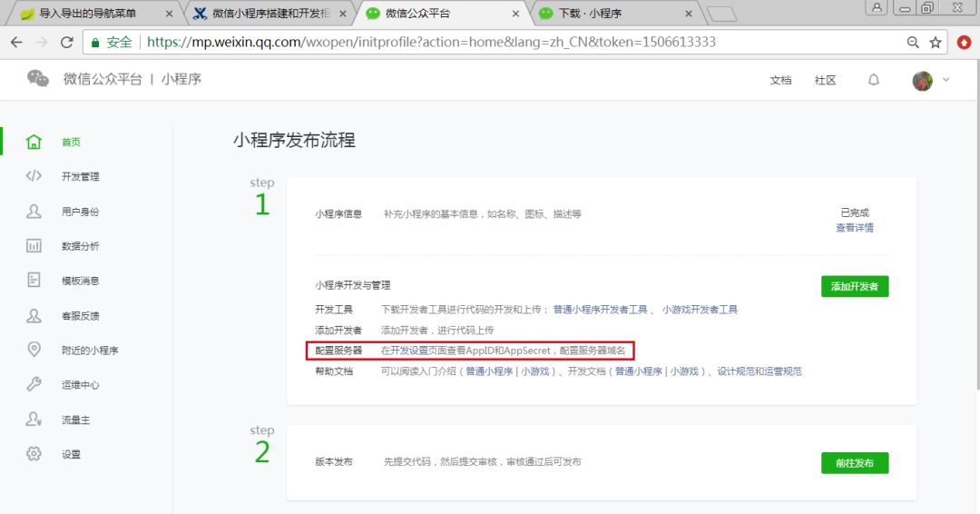Open 首页 in the sidebar menu
The image size is (980, 514).
(72, 142)
